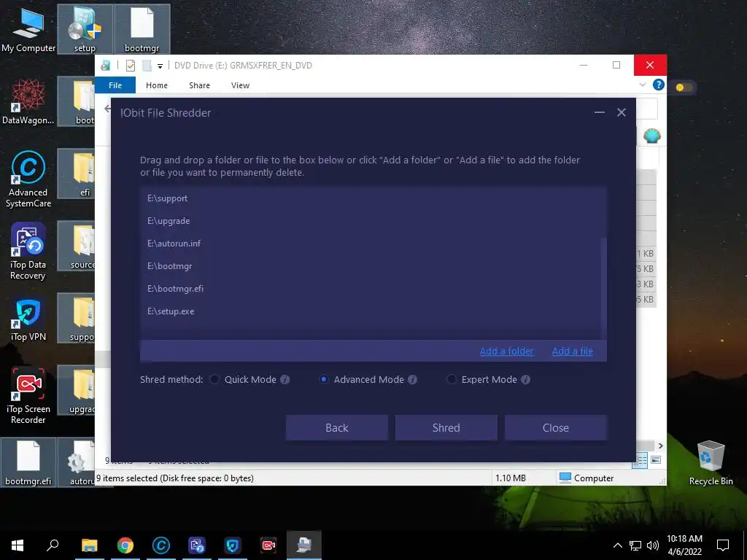Click Properties quick access icon in Explorer
747x560 pixels.
130,65
